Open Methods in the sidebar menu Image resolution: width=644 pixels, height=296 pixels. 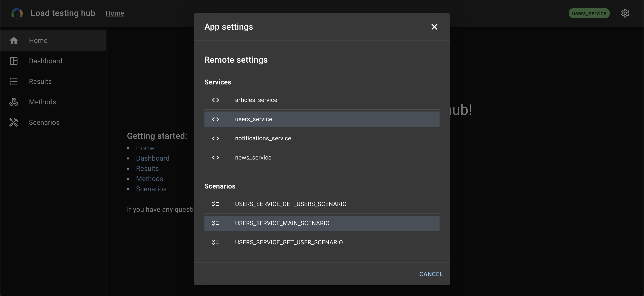(53, 102)
